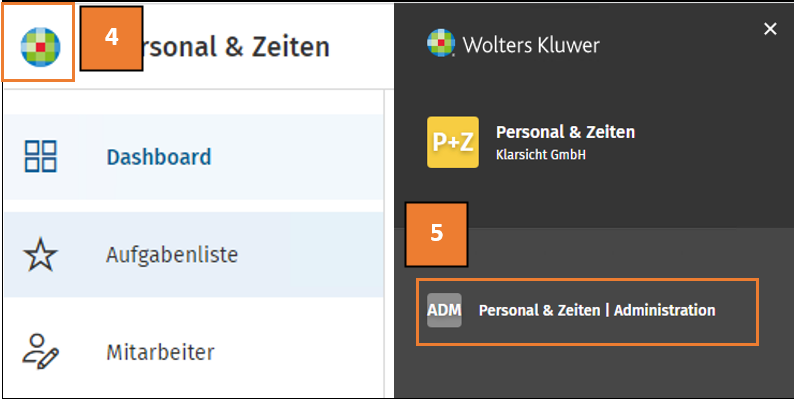794x399 pixels.
Task: Open the Dashboard menu entry label
Action: [x=158, y=157]
